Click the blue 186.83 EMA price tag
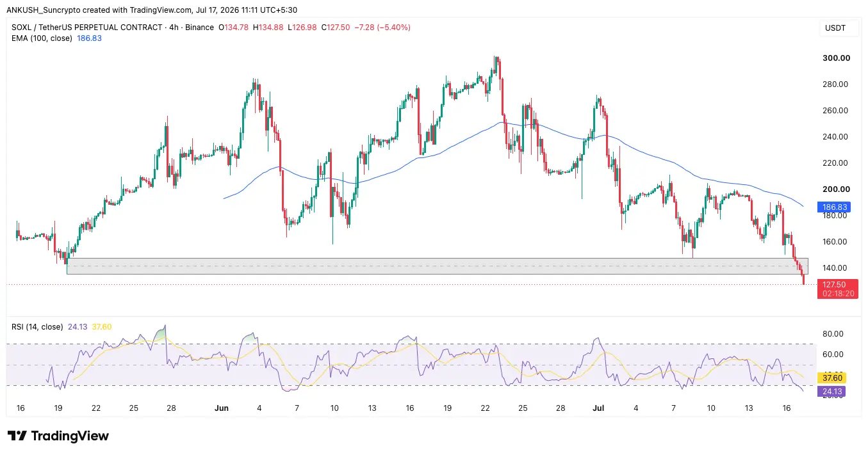The width and height of the screenshot is (868, 455). 835,207
